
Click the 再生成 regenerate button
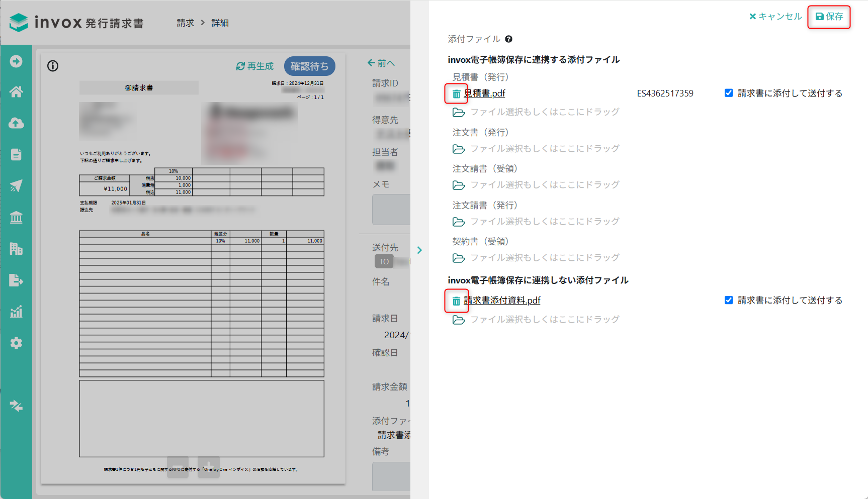click(255, 66)
